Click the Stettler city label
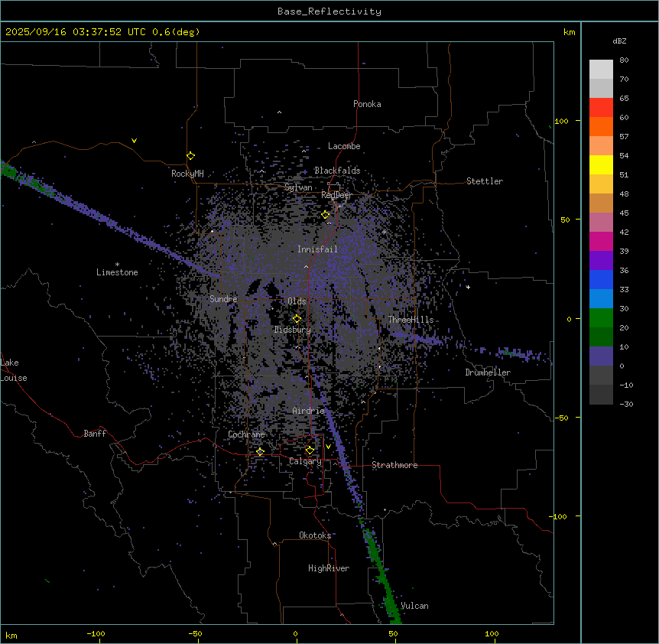The height and width of the screenshot is (644, 659). click(x=485, y=181)
